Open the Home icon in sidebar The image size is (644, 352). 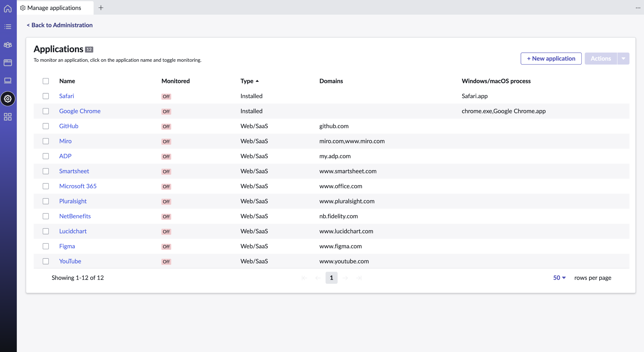pos(8,8)
